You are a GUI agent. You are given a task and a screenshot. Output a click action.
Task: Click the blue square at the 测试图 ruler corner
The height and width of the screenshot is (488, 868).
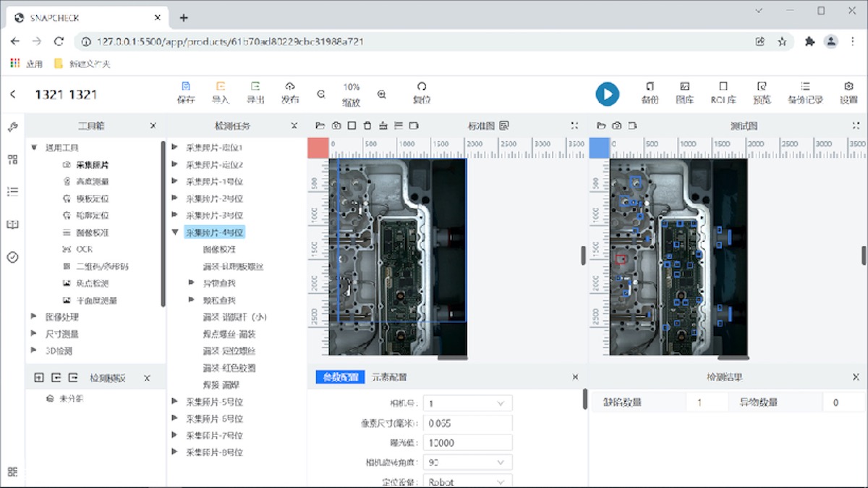(x=600, y=148)
